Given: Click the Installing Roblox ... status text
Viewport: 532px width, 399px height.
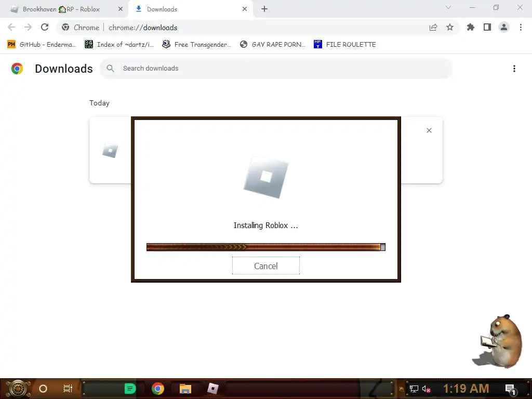Looking at the screenshot, I should coord(265,225).
